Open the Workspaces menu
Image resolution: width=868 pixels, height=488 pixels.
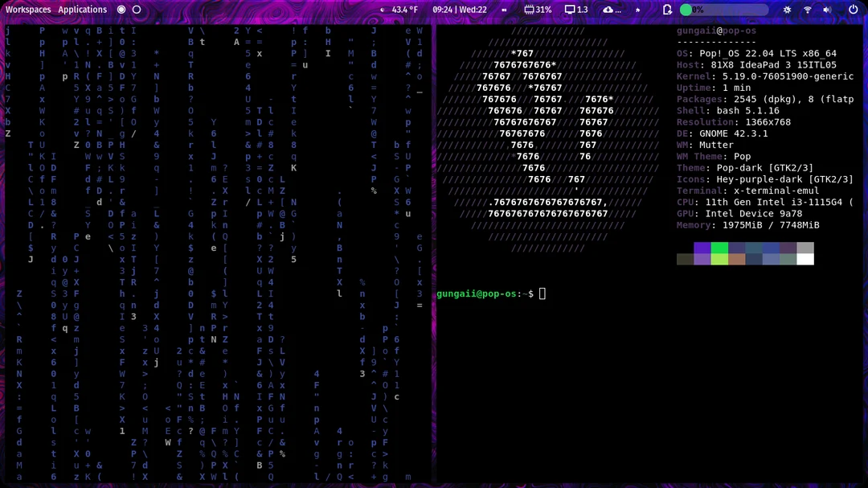28,9
